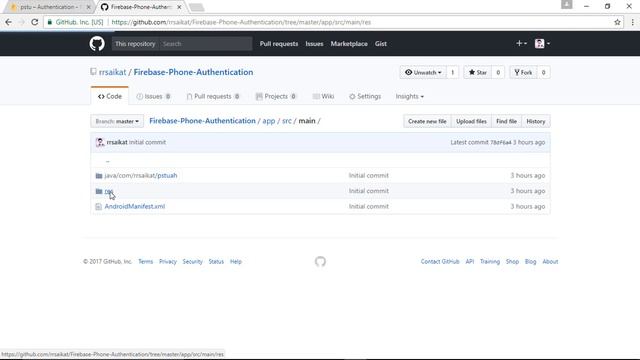Go to app breadcrumb folder

[269, 121]
